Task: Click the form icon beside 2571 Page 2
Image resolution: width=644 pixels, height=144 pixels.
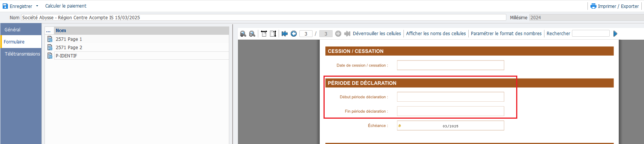Action: [50, 47]
